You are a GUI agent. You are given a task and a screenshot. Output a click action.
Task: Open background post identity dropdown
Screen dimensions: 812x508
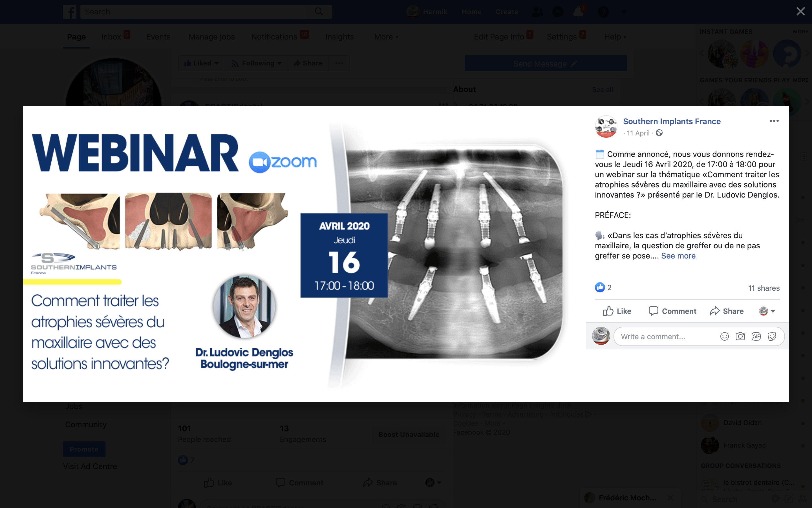click(433, 483)
